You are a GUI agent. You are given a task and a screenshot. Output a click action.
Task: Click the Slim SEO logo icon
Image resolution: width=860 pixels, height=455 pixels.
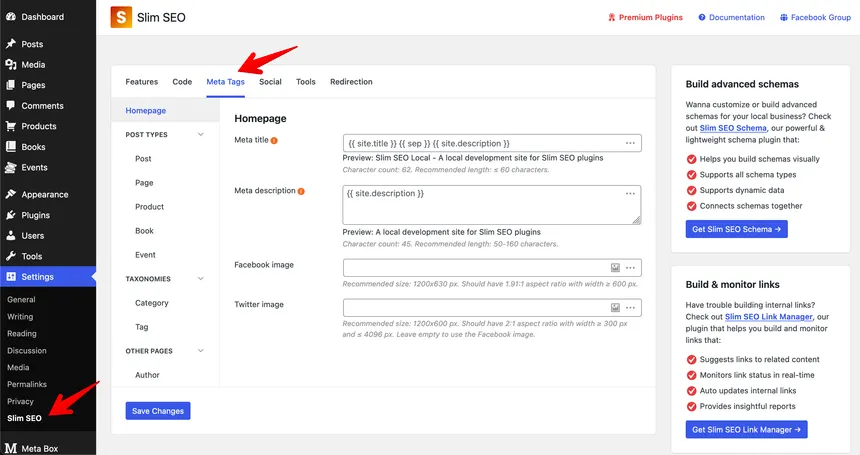click(x=121, y=17)
